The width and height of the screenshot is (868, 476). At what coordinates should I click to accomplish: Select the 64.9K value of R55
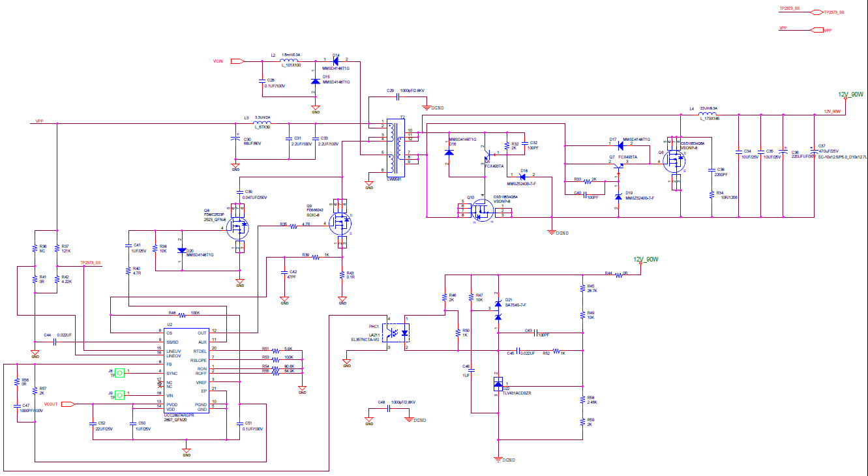pos(290,371)
